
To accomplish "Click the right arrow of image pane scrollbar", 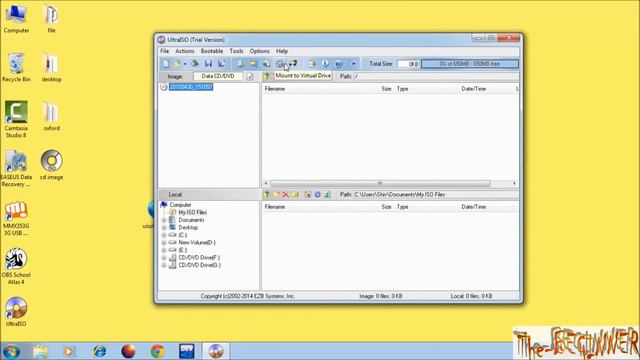I will pos(514,183).
